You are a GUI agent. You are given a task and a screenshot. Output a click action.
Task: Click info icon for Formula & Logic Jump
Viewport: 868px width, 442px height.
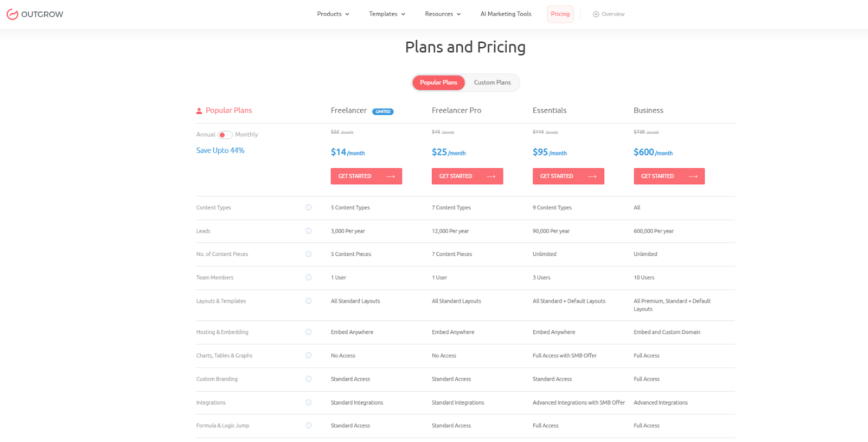tap(308, 426)
